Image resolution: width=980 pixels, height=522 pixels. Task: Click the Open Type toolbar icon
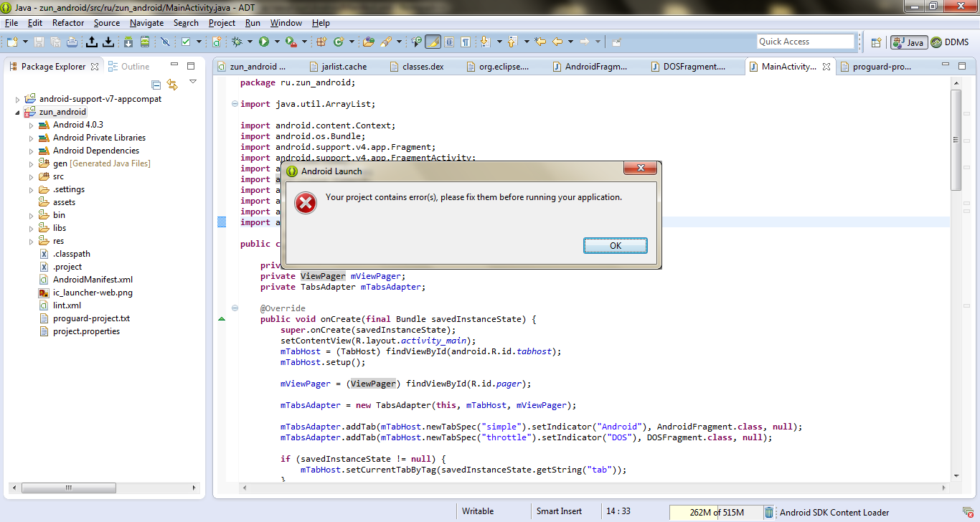(369, 42)
